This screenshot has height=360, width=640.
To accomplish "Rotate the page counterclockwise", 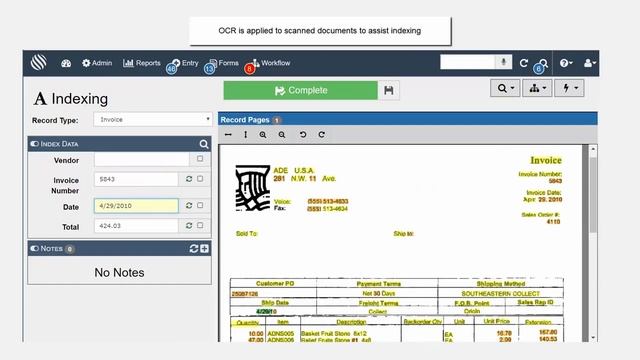I will (303, 134).
